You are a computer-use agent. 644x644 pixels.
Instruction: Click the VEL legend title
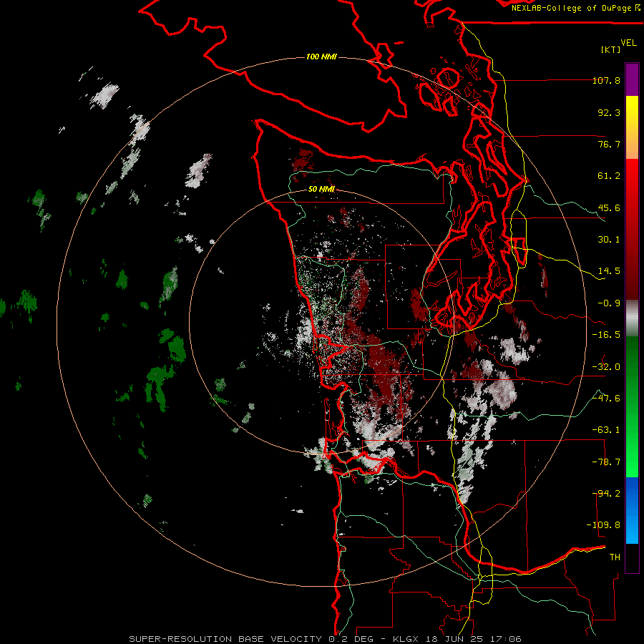point(628,43)
